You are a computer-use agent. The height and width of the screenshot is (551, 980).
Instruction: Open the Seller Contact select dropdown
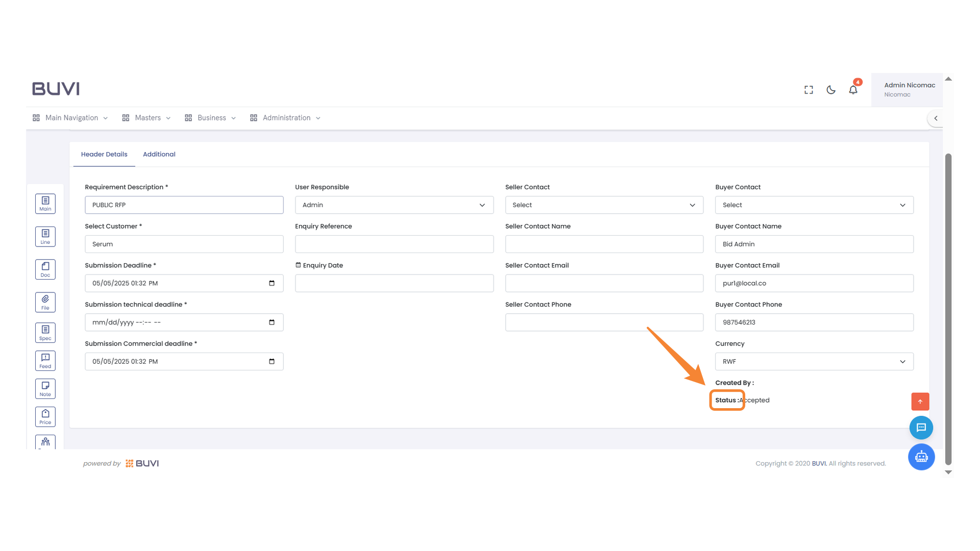[x=604, y=205]
